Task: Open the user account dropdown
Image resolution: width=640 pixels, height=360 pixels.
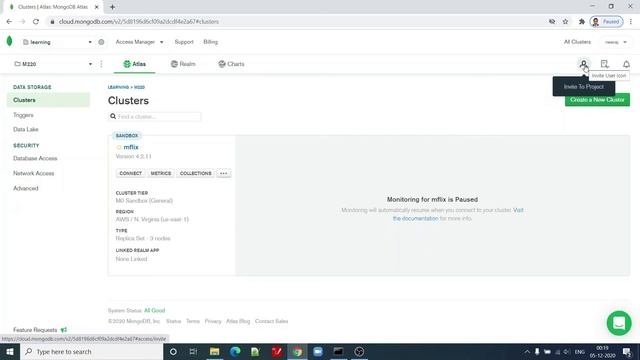Action: tap(616, 42)
